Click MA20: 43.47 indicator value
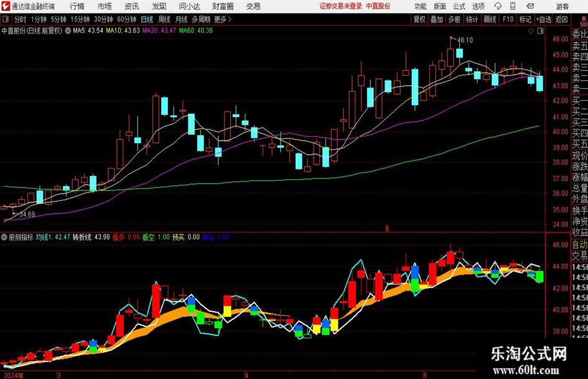Viewport: 588px width, 379px height. click(159, 30)
